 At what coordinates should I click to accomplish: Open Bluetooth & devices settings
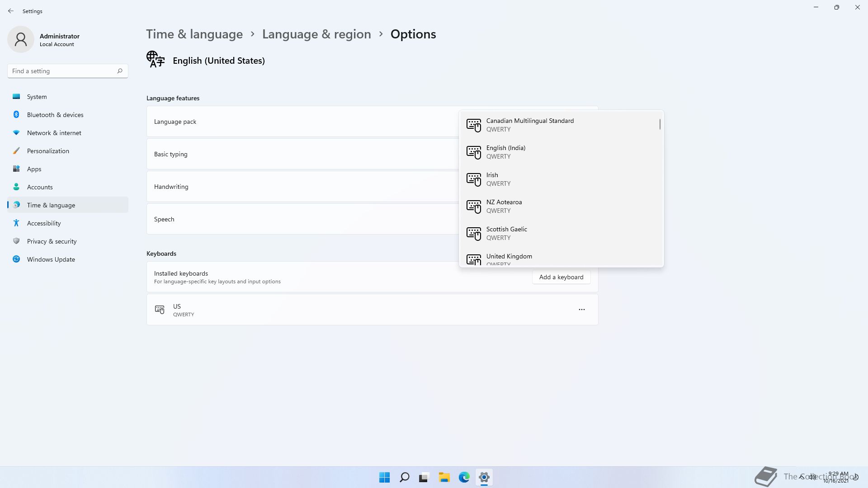pos(55,115)
